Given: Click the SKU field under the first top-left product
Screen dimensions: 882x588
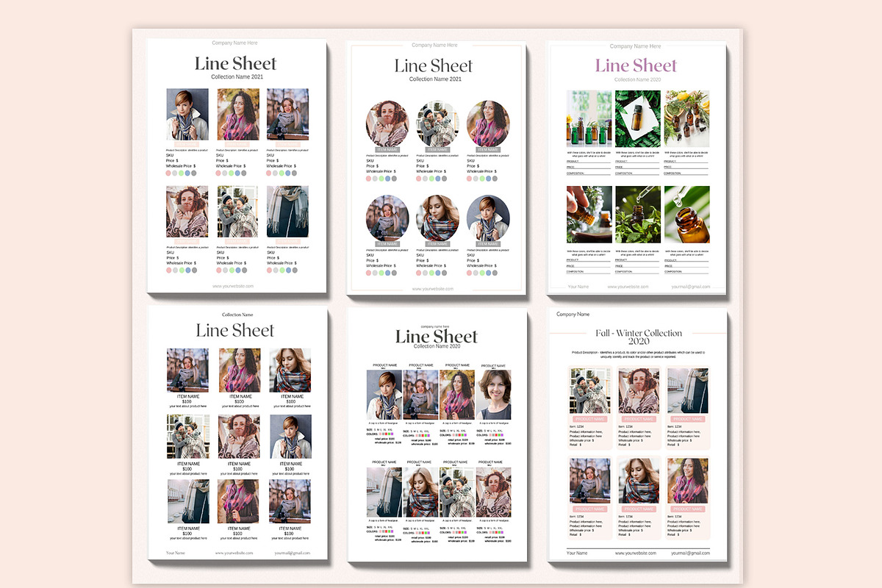Looking at the screenshot, I should point(170,155).
